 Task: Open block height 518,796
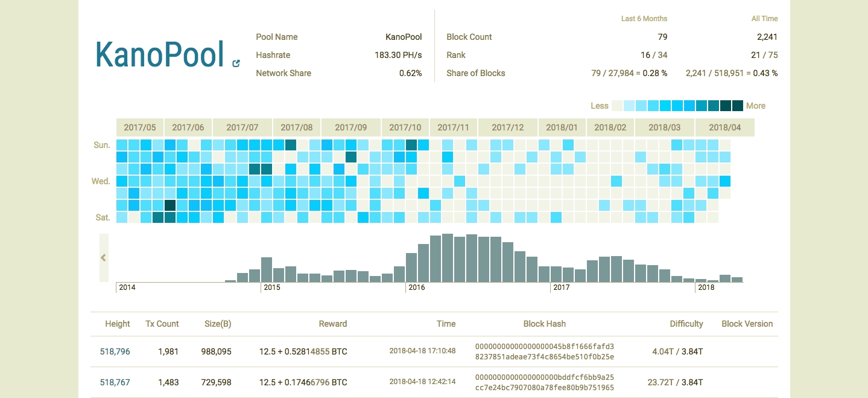[x=115, y=351]
